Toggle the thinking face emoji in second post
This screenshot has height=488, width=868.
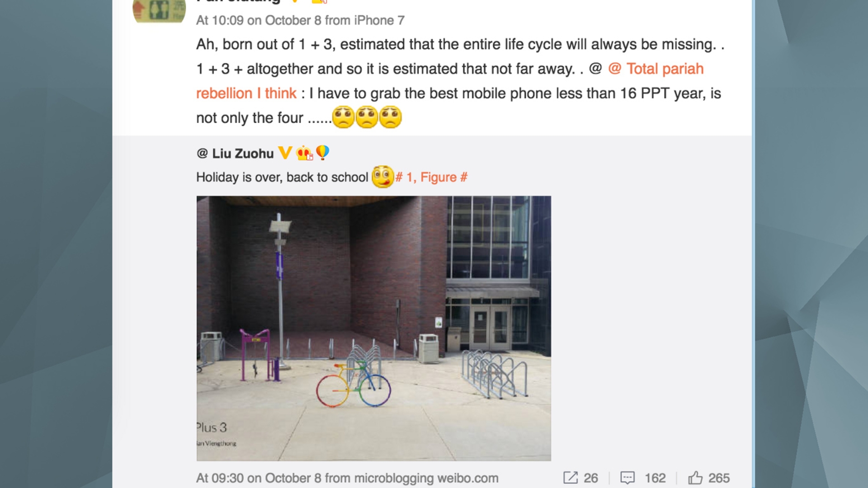380,177
